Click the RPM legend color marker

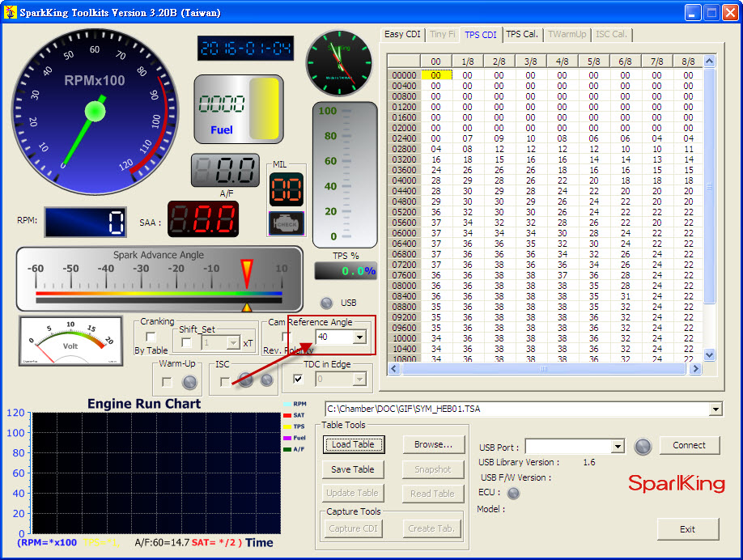point(287,404)
